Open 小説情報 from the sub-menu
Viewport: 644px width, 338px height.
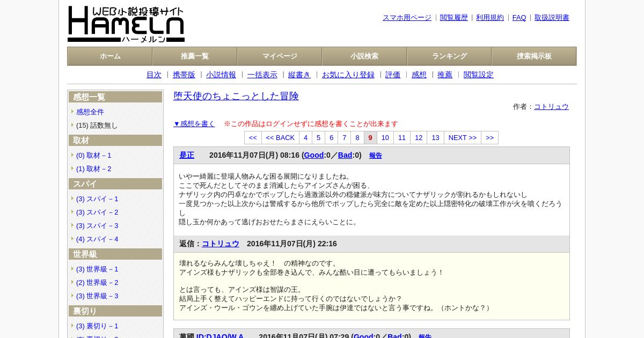point(221,75)
